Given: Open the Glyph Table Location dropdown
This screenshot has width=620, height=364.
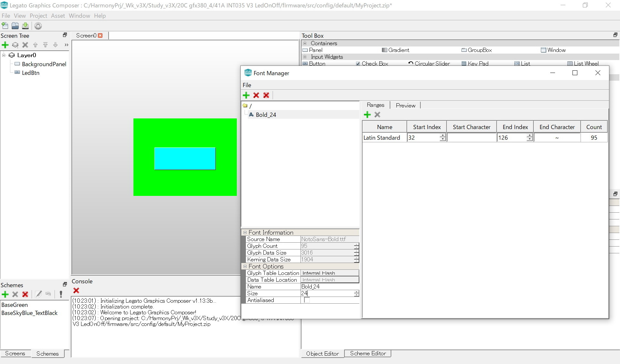Looking at the screenshot, I should [330, 273].
